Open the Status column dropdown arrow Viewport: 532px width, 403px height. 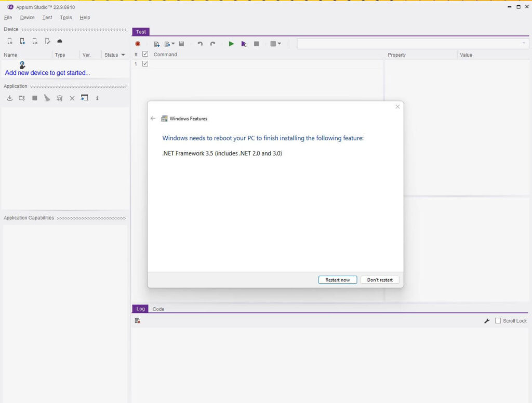pos(123,55)
